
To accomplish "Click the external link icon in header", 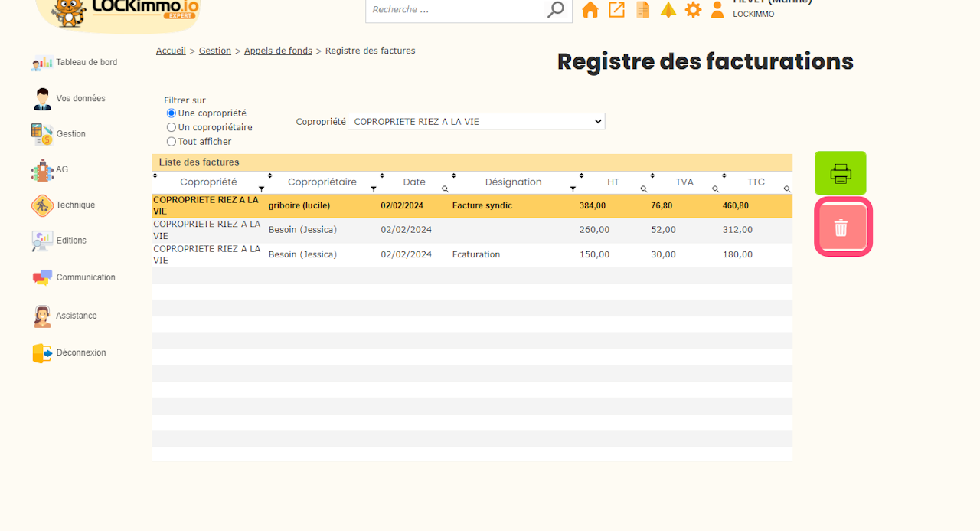I will point(616,10).
